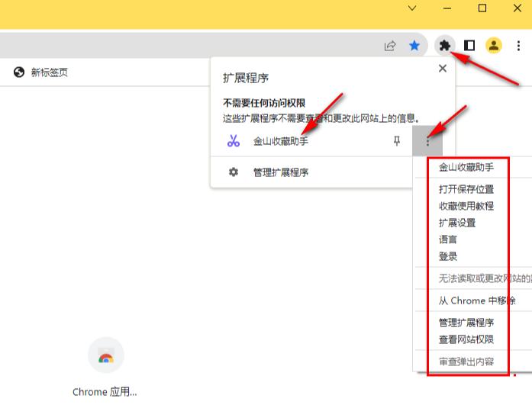Click the share page icon
This screenshot has width=532, height=408.
(x=390, y=46)
